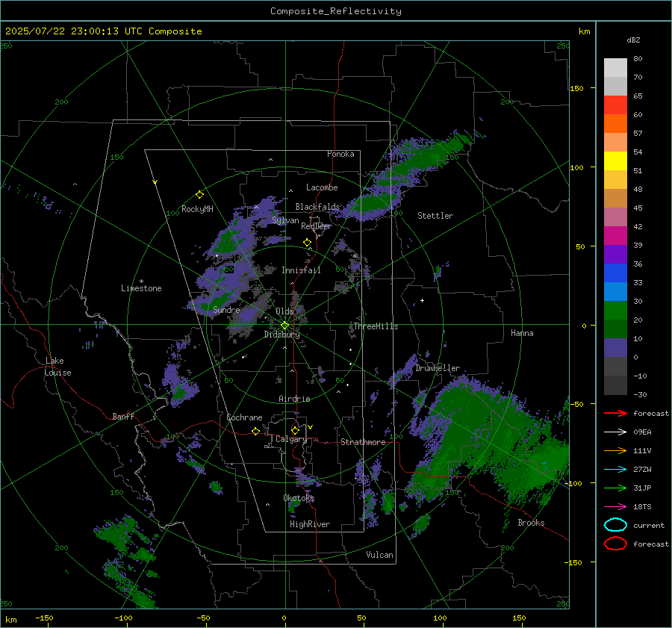
Task: Click the Cochrane town label
Action: [244, 417]
